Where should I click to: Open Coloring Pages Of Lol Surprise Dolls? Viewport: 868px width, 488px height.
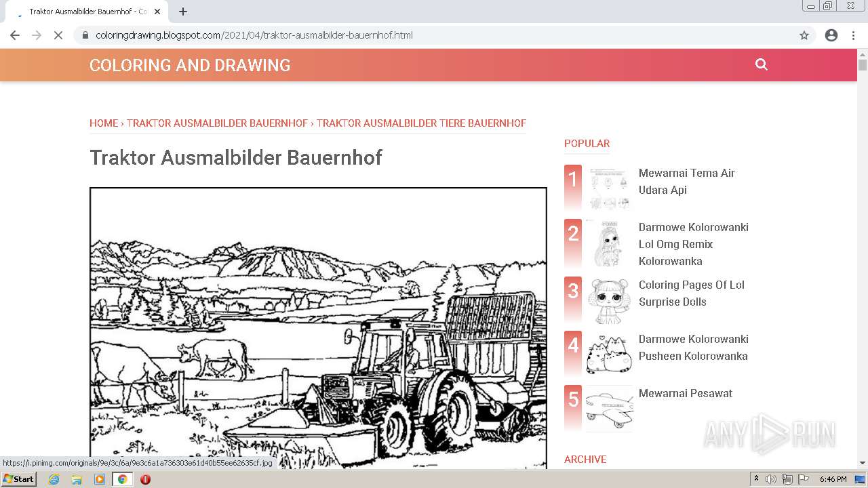coord(692,293)
